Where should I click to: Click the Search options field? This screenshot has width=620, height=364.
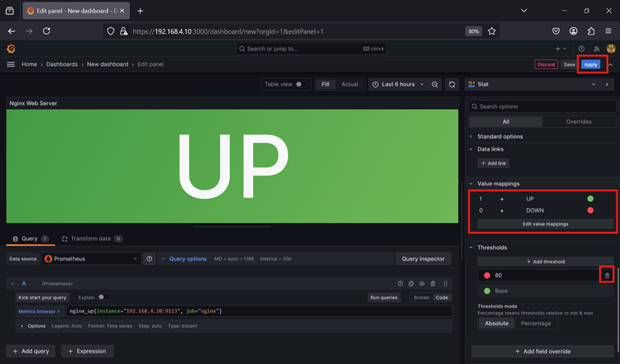click(x=542, y=107)
